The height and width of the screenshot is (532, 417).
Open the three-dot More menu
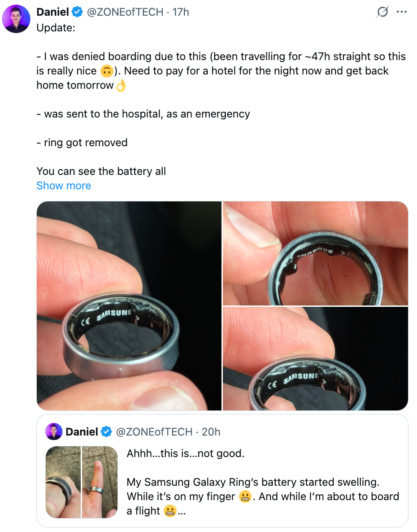click(x=402, y=13)
